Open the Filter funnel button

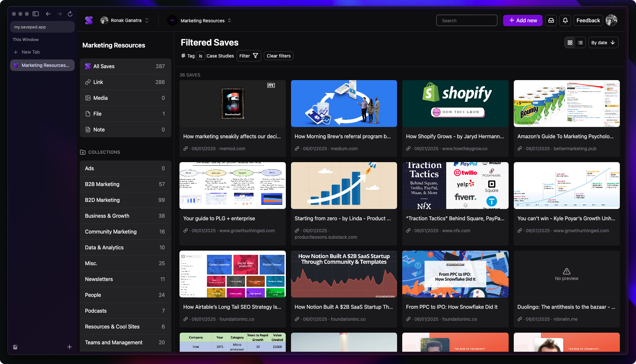[x=249, y=56]
